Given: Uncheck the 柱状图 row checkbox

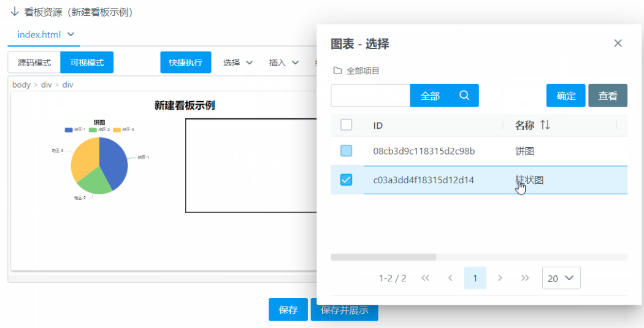Looking at the screenshot, I should (x=346, y=180).
